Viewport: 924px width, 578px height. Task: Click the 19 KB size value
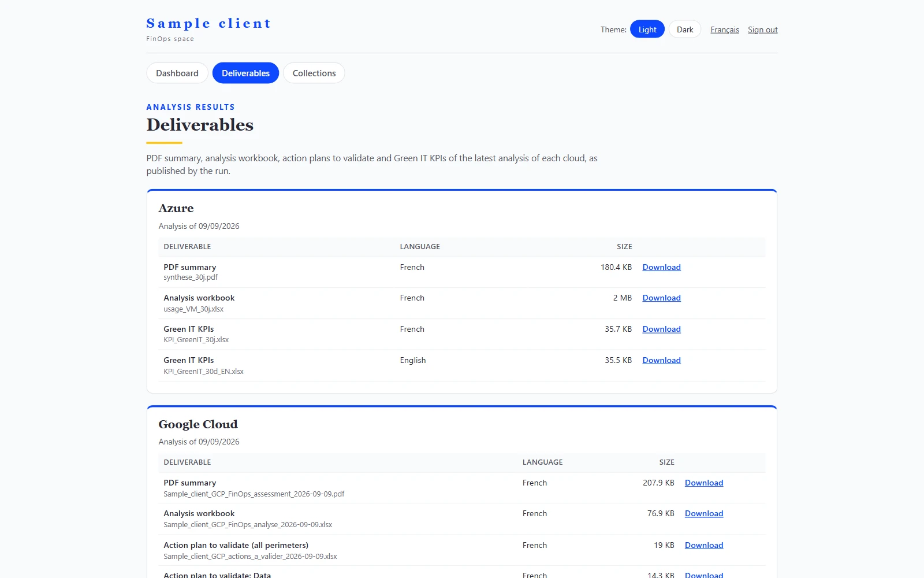coord(664,545)
